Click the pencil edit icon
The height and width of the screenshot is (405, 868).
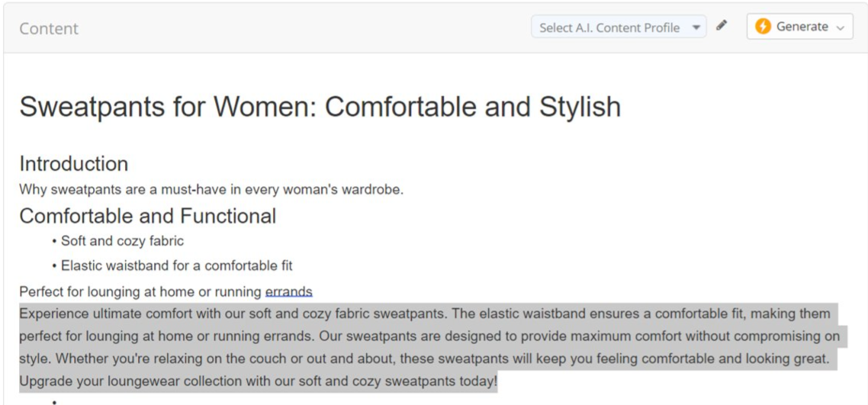point(721,25)
